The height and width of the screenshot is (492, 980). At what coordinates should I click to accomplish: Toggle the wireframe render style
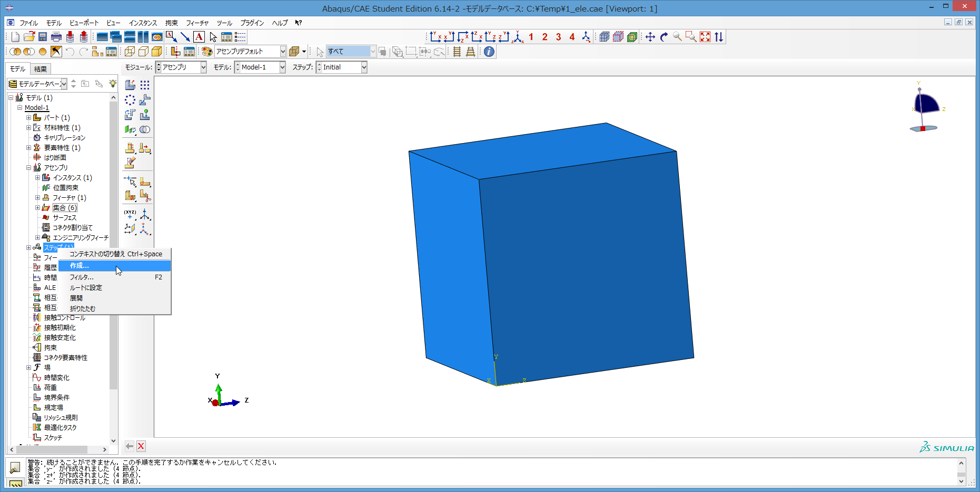coord(130,52)
